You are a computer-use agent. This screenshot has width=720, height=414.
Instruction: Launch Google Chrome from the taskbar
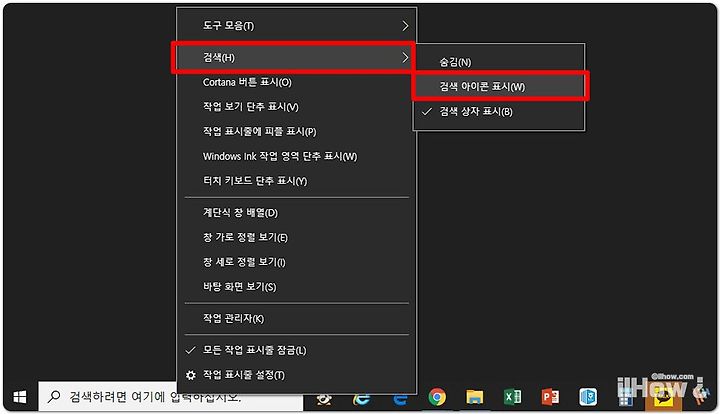tap(437, 397)
